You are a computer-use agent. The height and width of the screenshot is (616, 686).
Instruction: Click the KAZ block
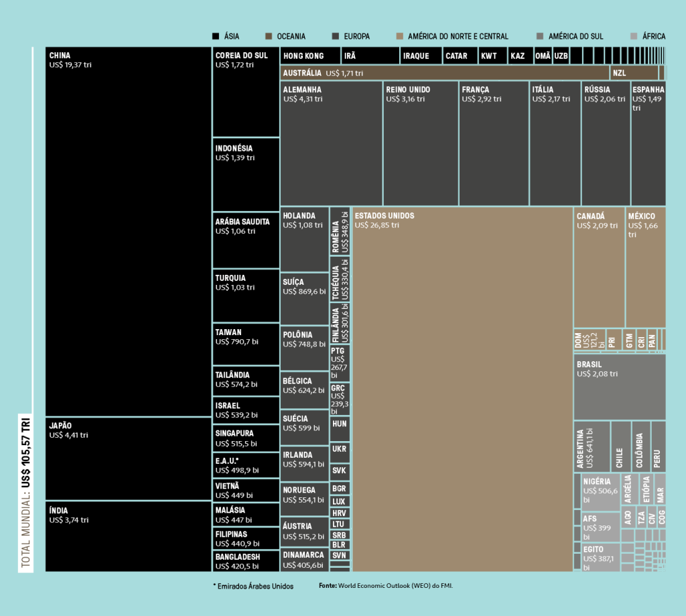(521, 56)
